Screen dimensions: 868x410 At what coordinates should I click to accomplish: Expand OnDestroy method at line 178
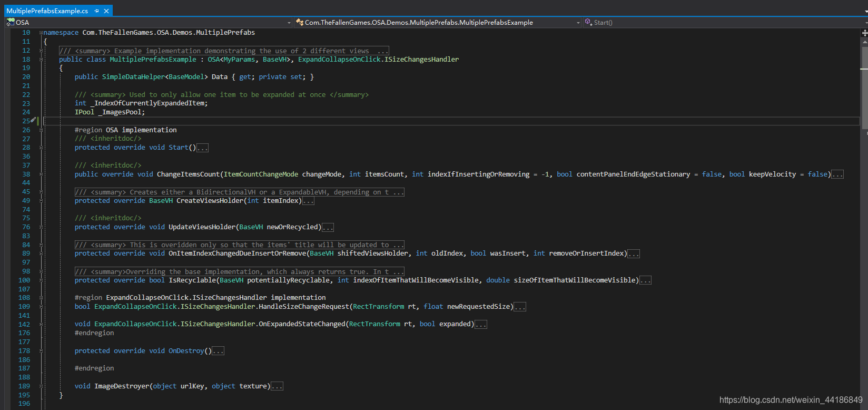pyautogui.click(x=41, y=351)
